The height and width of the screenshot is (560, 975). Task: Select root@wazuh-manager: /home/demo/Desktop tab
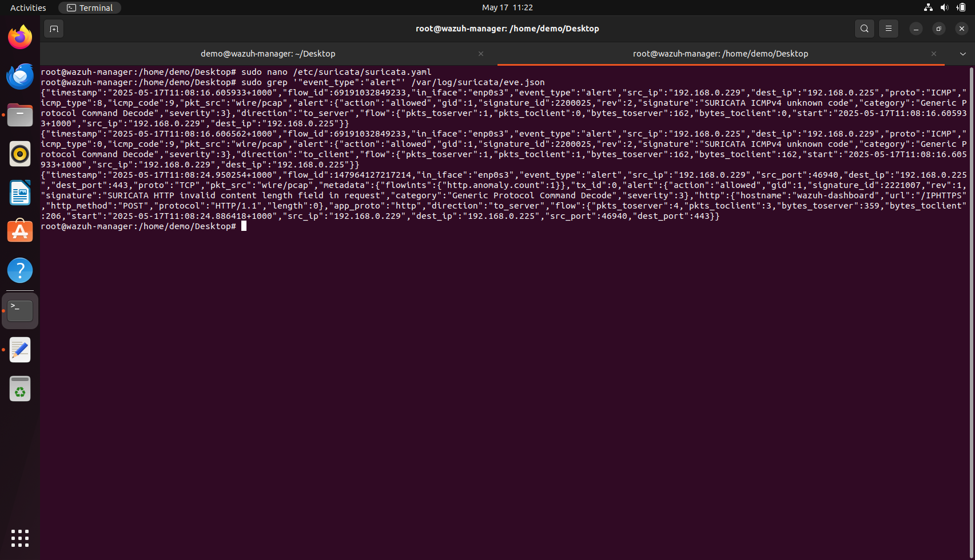point(721,54)
